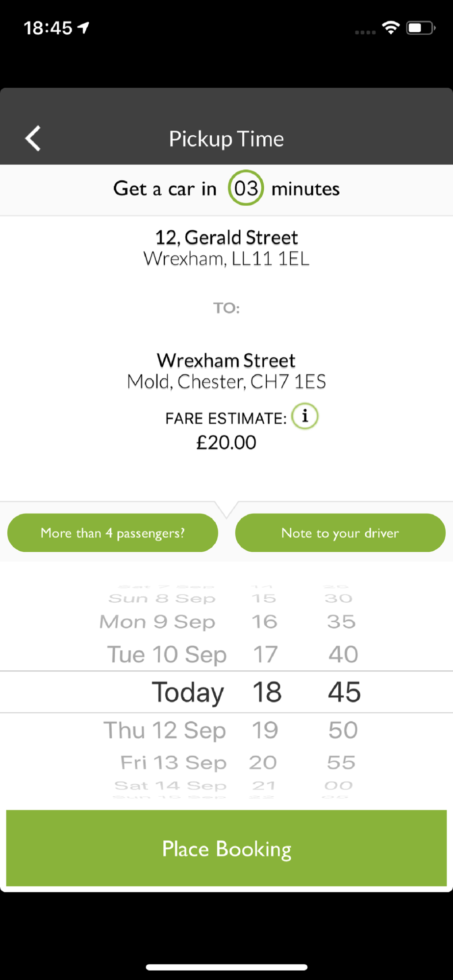This screenshot has width=453, height=980.
Task: Set minutes to 40 in picker
Action: pyautogui.click(x=343, y=655)
